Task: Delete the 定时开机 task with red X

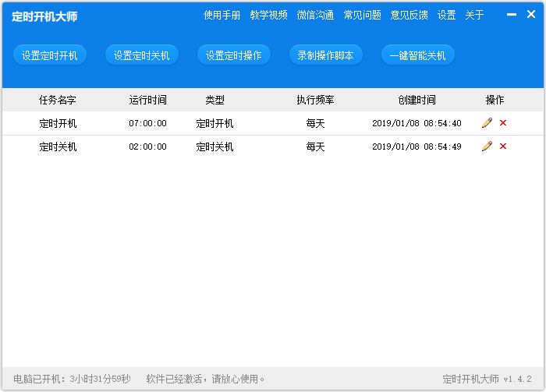Action: tap(503, 123)
